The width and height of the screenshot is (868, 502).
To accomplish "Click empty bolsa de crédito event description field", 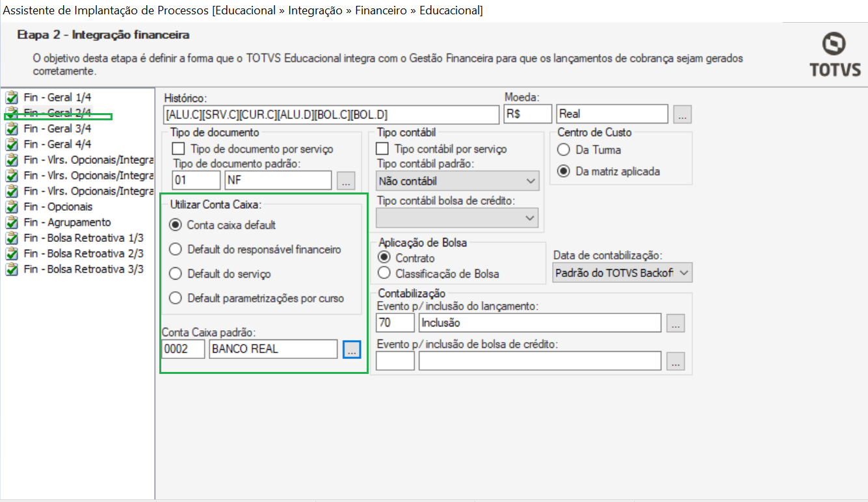I will tap(540, 361).
